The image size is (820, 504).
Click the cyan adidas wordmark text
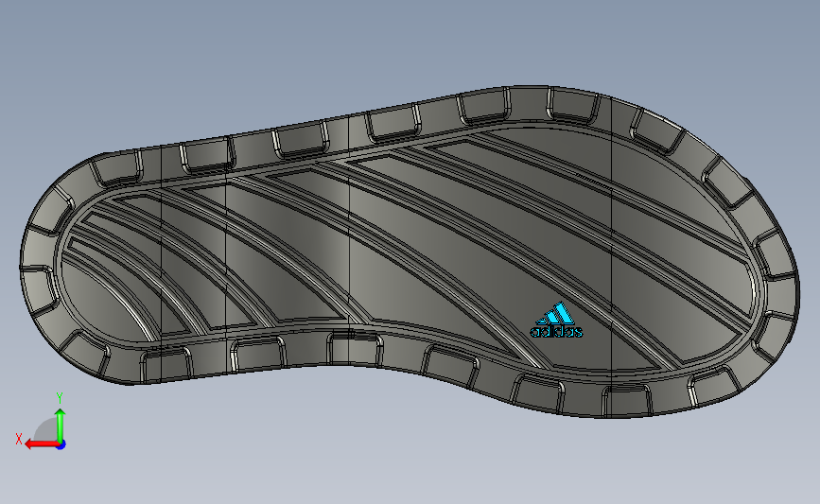556,332
